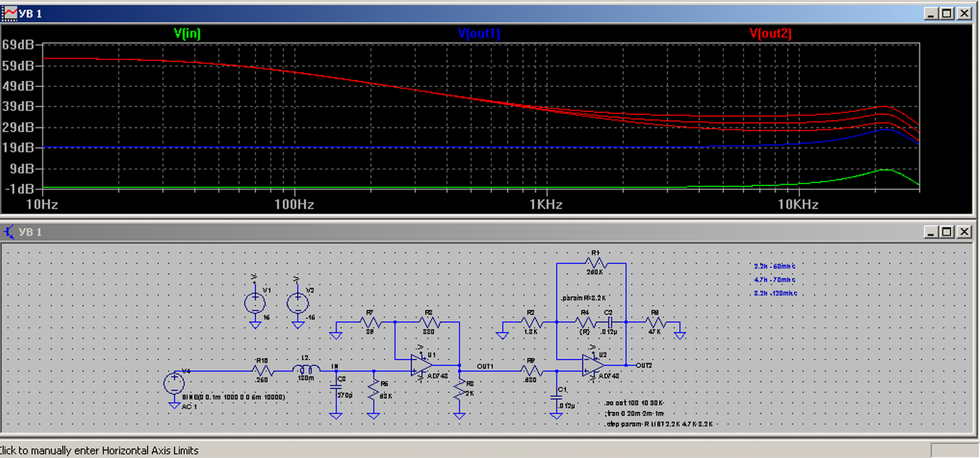Select the blue V(out1) trace label
Image resolution: width=980 pixels, height=458 pixels.
pos(479,33)
